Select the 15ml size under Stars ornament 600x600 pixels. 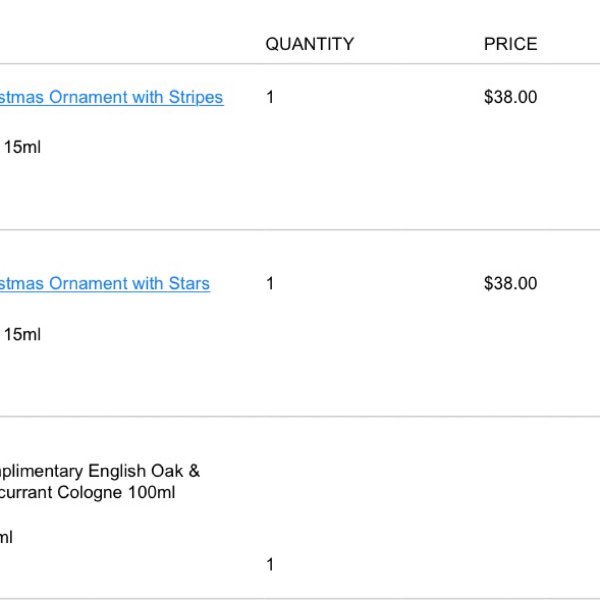tap(22, 334)
